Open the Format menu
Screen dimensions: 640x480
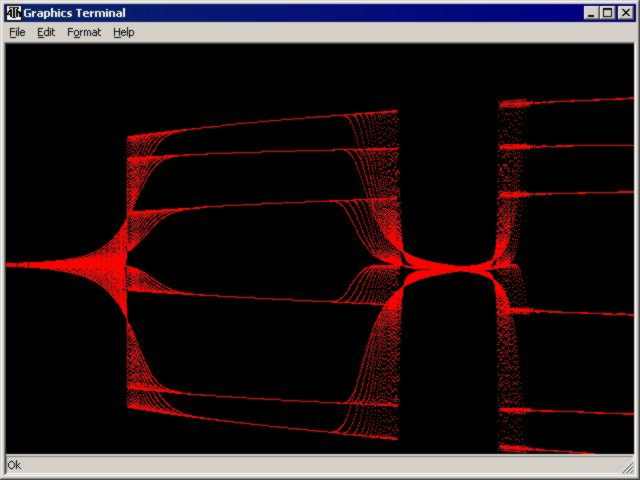(84, 32)
